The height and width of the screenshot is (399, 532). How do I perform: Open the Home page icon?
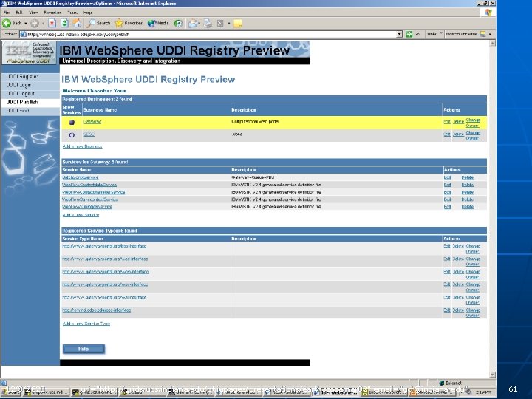(x=78, y=23)
